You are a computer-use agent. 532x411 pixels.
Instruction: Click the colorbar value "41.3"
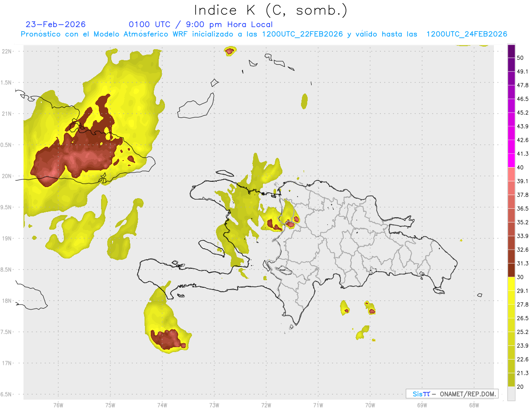(x=522, y=154)
